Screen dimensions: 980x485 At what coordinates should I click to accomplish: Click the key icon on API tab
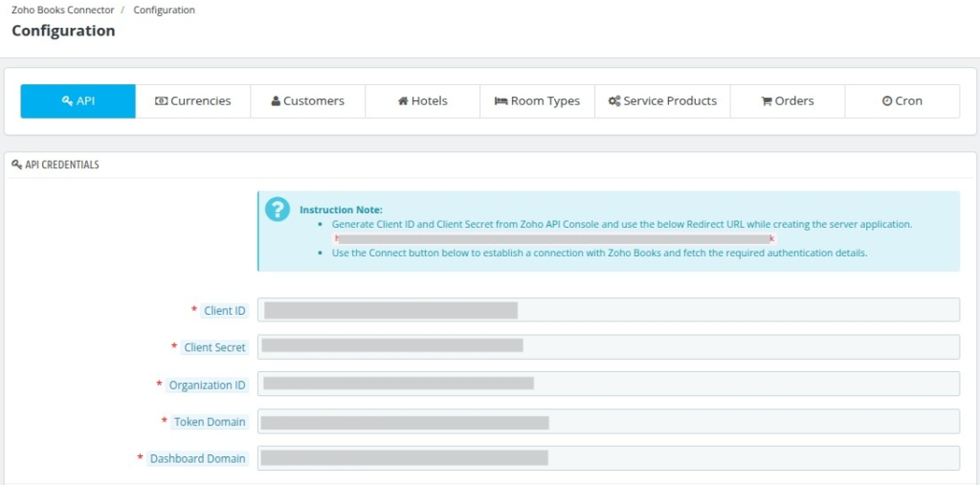click(68, 101)
